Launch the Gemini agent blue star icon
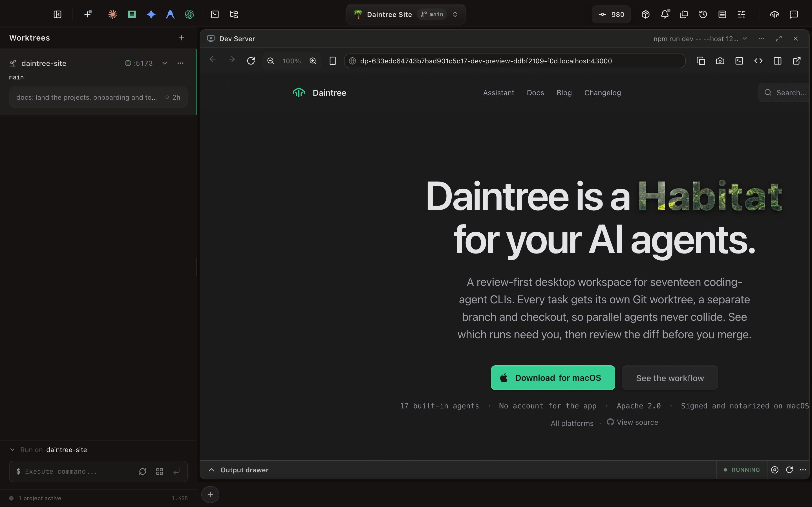This screenshot has height=507, width=812. [x=151, y=14]
